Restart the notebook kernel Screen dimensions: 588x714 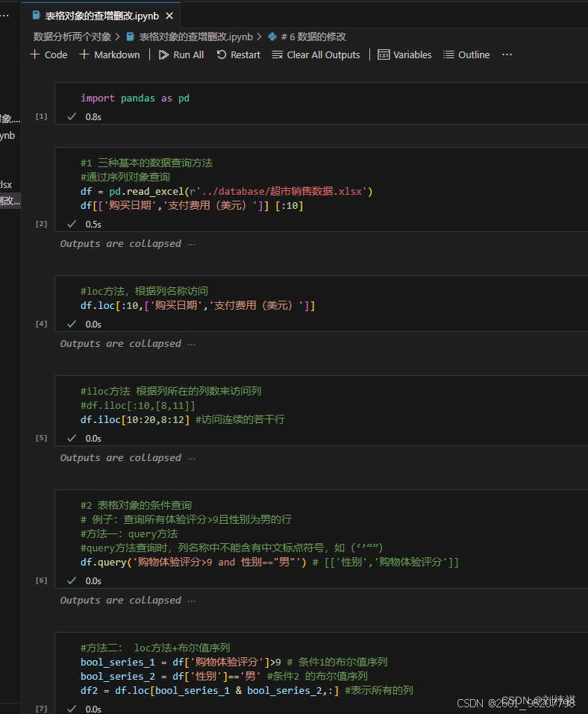[239, 54]
